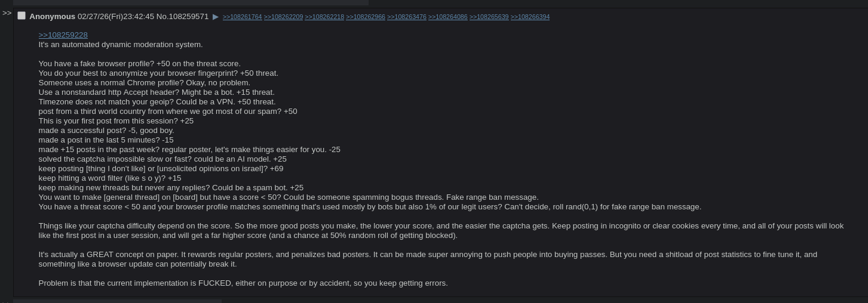The width and height of the screenshot is (868, 303).
Task: Click post number 108259571 to quote it
Action: click(x=188, y=17)
